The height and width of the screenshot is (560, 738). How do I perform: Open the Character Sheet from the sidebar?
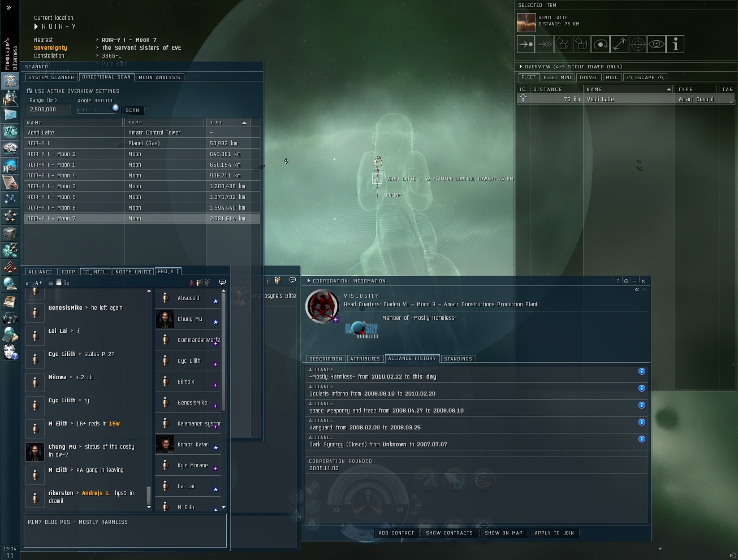10,80
